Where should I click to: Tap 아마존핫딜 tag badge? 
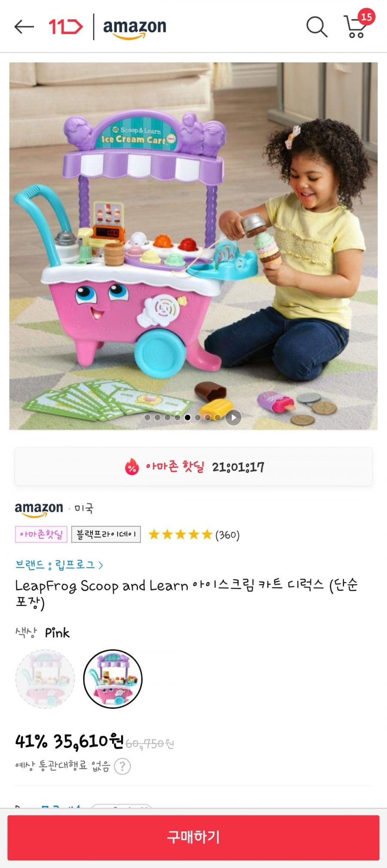point(41,534)
